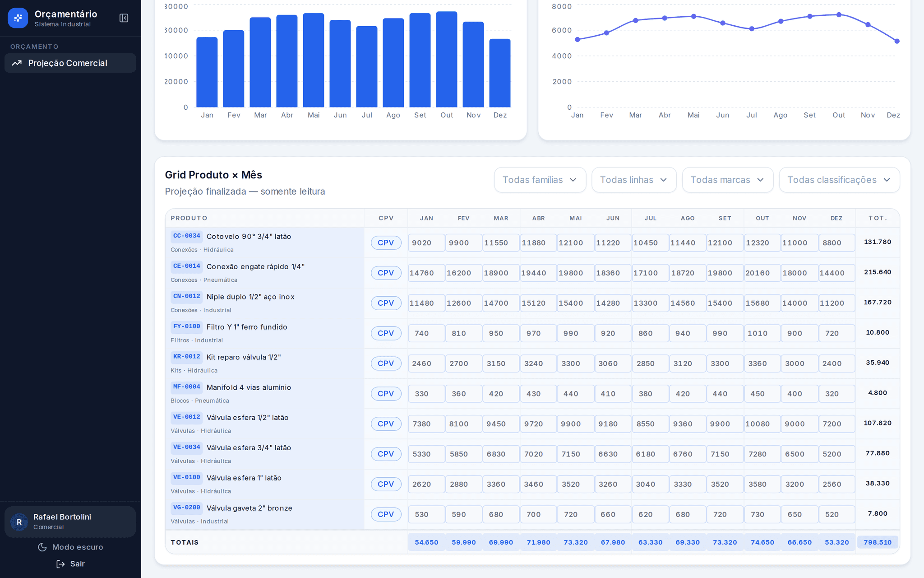Click the Out data point on the line chart

coord(839,15)
